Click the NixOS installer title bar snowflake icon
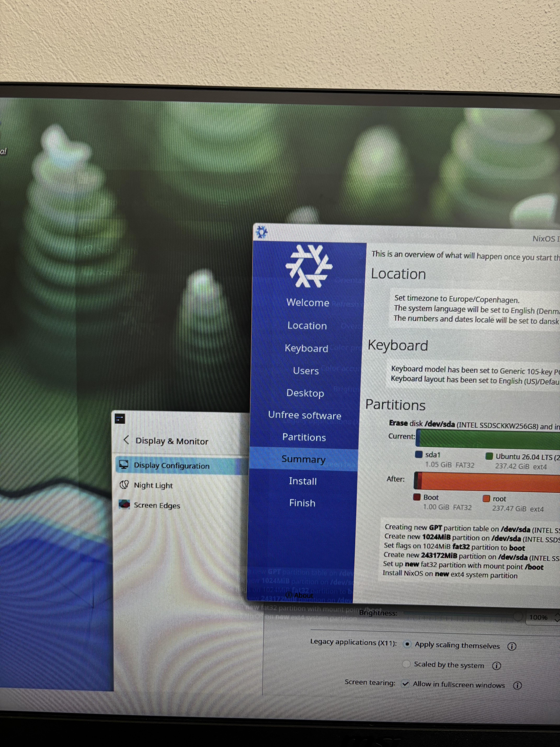 [262, 232]
